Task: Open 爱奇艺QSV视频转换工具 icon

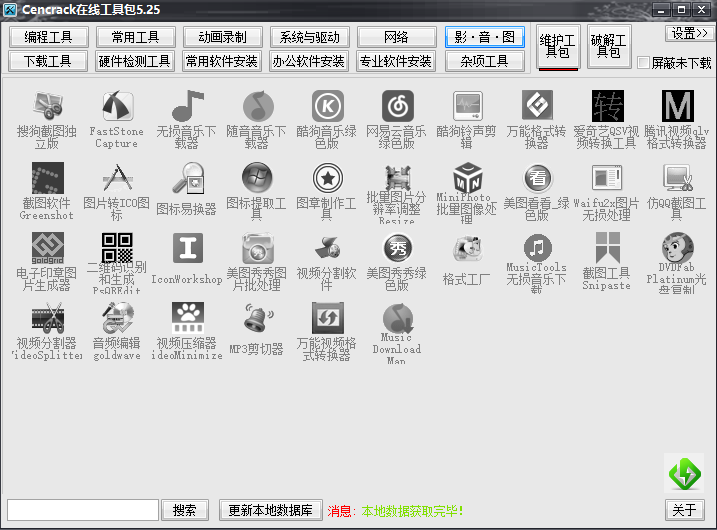Action: click(x=607, y=106)
